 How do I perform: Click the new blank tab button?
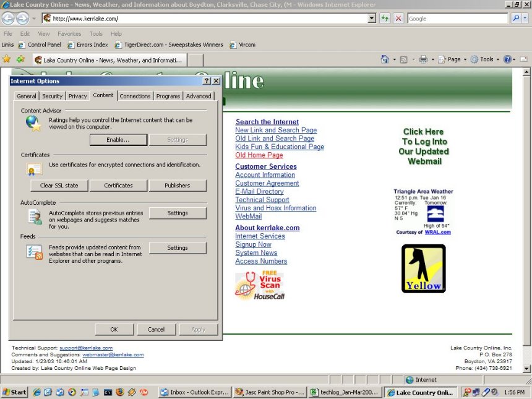pyautogui.click(x=195, y=60)
